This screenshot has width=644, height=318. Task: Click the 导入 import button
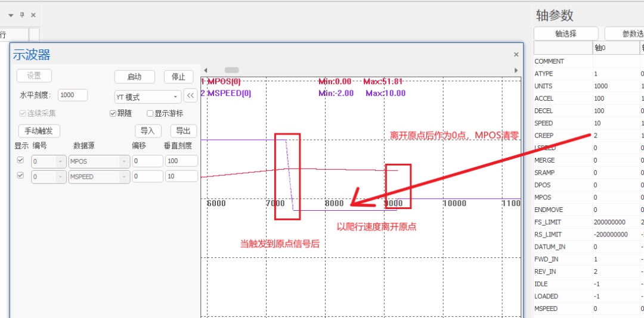tap(147, 131)
